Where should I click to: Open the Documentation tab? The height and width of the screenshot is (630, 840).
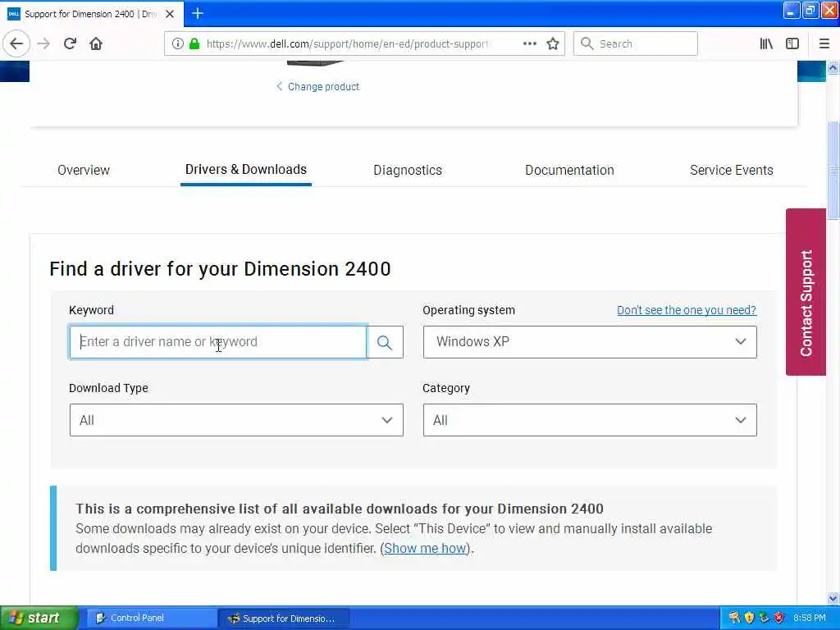pos(569,171)
